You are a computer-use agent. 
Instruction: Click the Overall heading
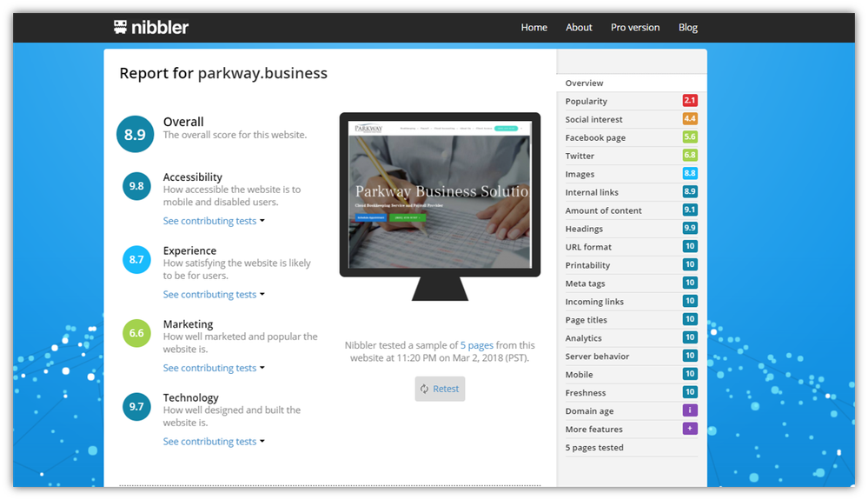(183, 122)
